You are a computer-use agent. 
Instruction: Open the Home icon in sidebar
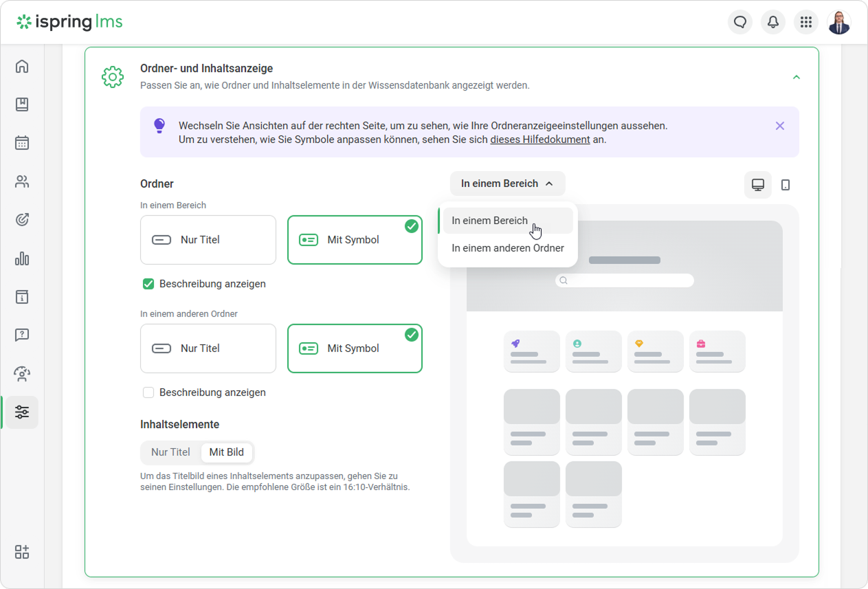(22, 67)
